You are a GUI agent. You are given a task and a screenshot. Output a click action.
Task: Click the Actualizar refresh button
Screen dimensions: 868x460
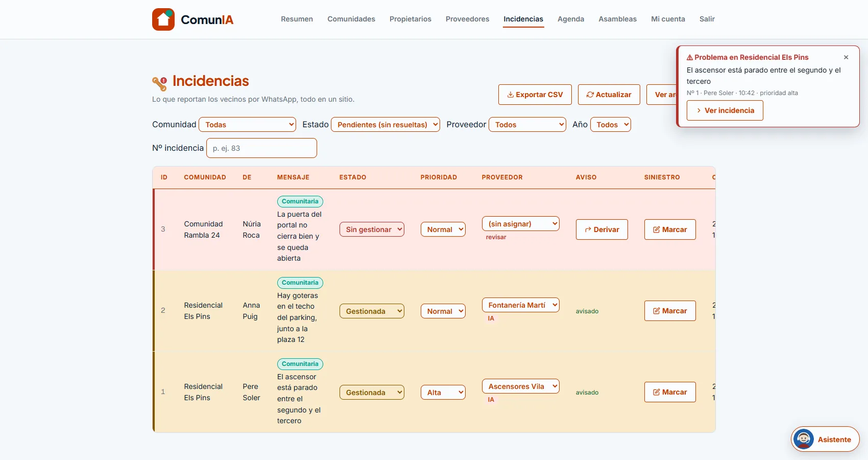609,95
